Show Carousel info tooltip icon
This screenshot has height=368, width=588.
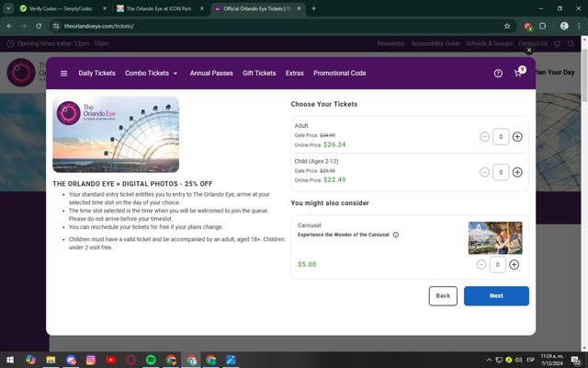tap(396, 235)
